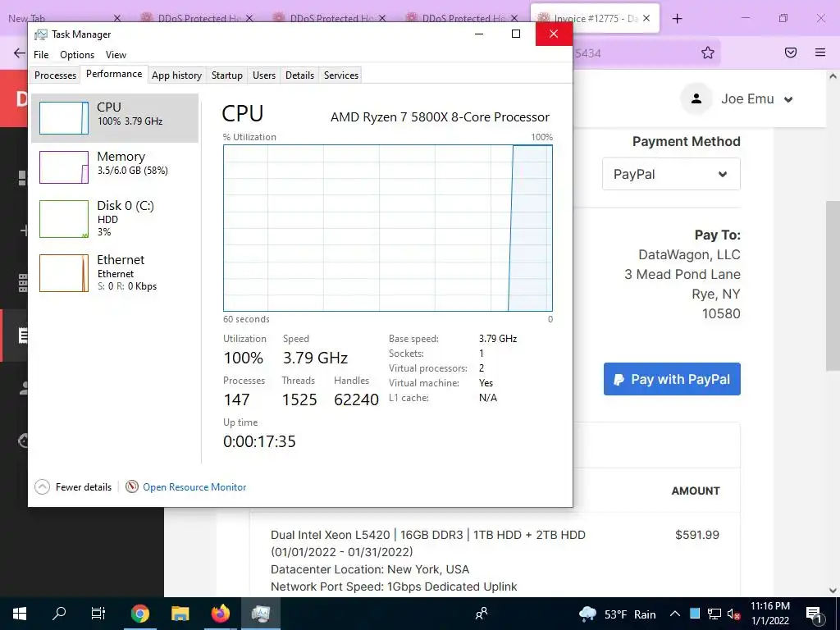Go back with the browser back arrow
This screenshot has width=840, height=630.
[20, 52]
